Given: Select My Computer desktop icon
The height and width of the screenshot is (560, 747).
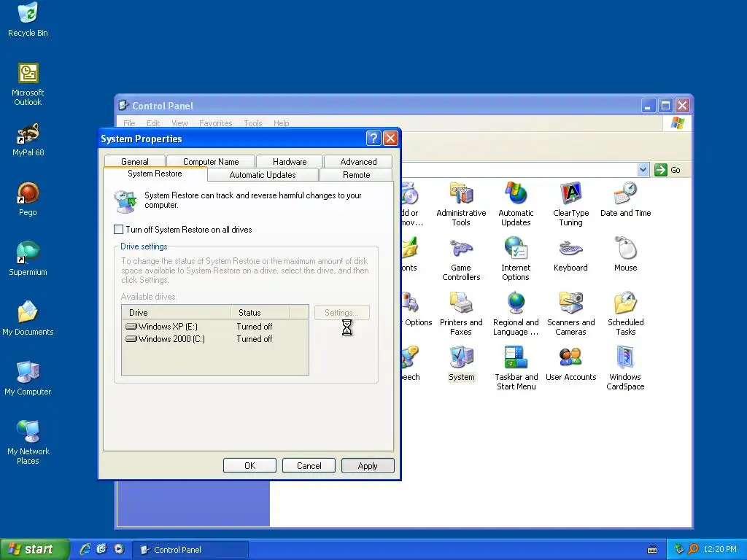Looking at the screenshot, I should pyautogui.click(x=28, y=378).
